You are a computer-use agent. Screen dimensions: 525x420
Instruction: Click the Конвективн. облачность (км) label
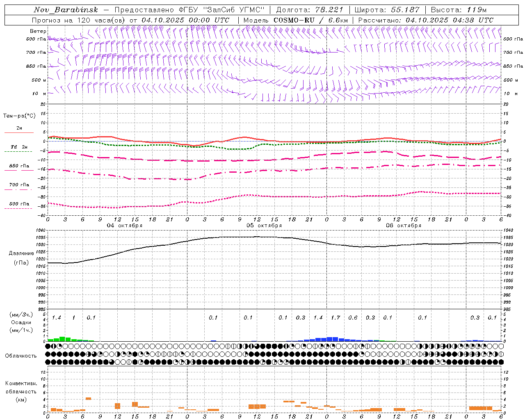(21, 391)
